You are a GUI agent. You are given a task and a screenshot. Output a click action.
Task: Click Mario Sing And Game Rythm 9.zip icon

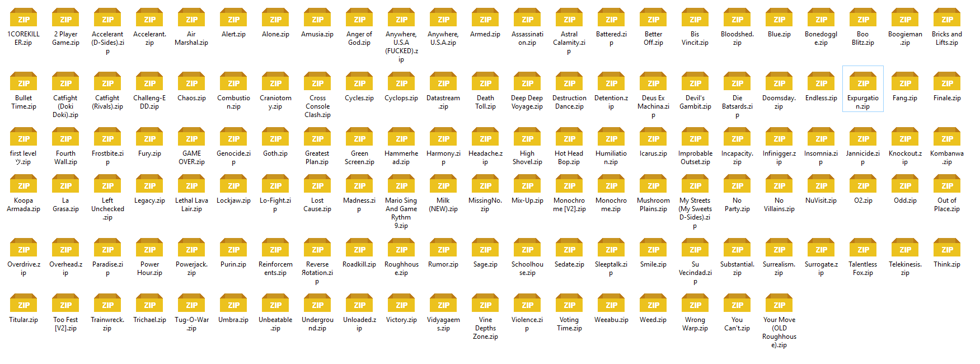401,184
